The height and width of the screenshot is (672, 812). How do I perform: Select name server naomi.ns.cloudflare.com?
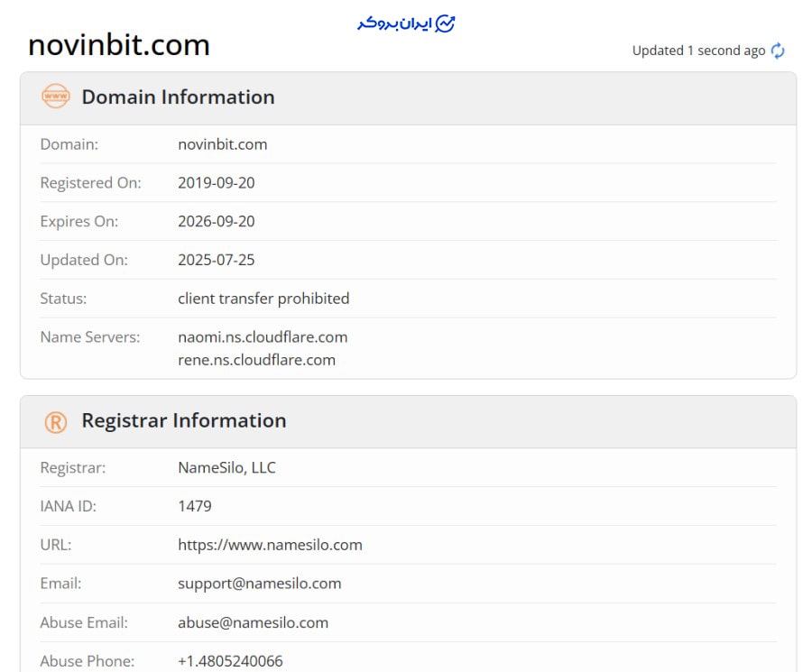tap(263, 337)
